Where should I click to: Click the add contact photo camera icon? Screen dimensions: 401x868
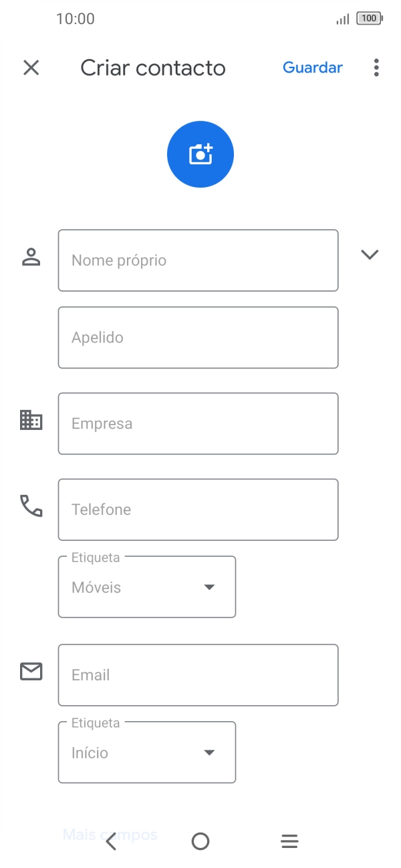pyautogui.click(x=200, y=154)
